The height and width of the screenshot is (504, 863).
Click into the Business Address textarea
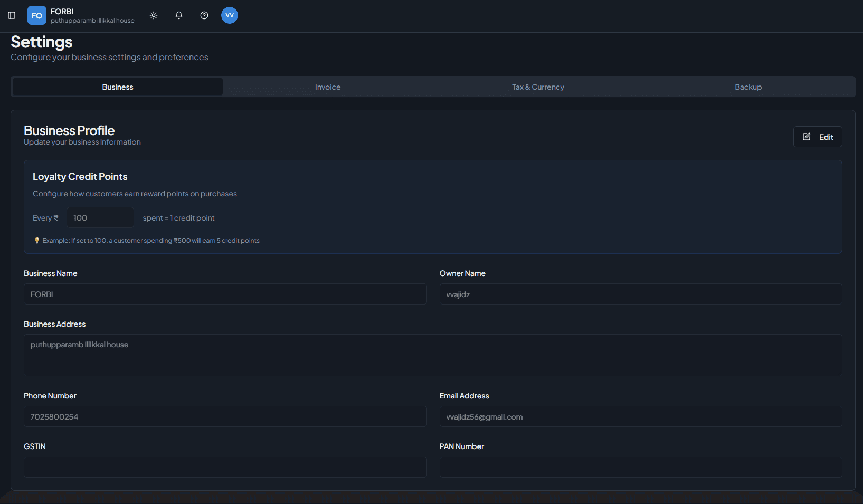pyautogui.click(x=432, y=355)
